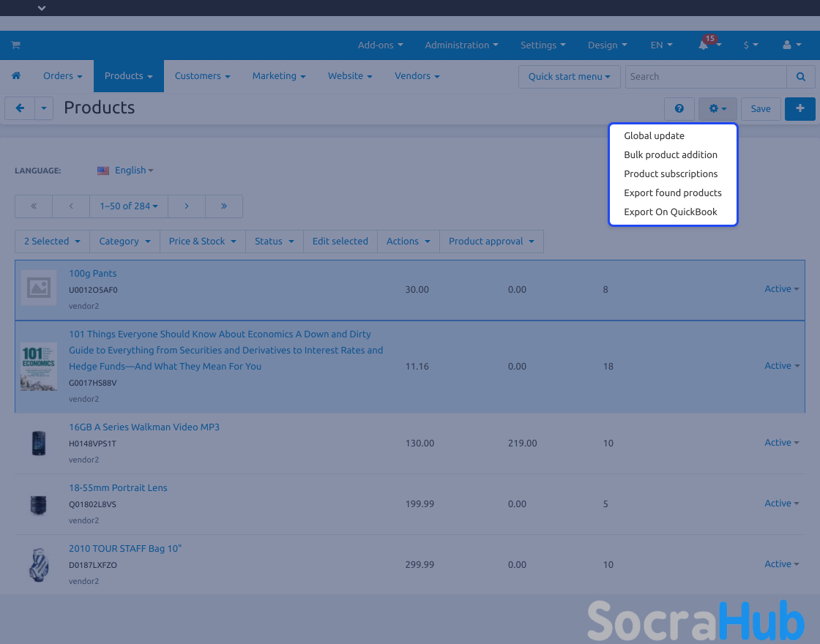Open the 18-55mm Portrait Lens product link
Screen dimensions: 820x644
pos(118,488)
